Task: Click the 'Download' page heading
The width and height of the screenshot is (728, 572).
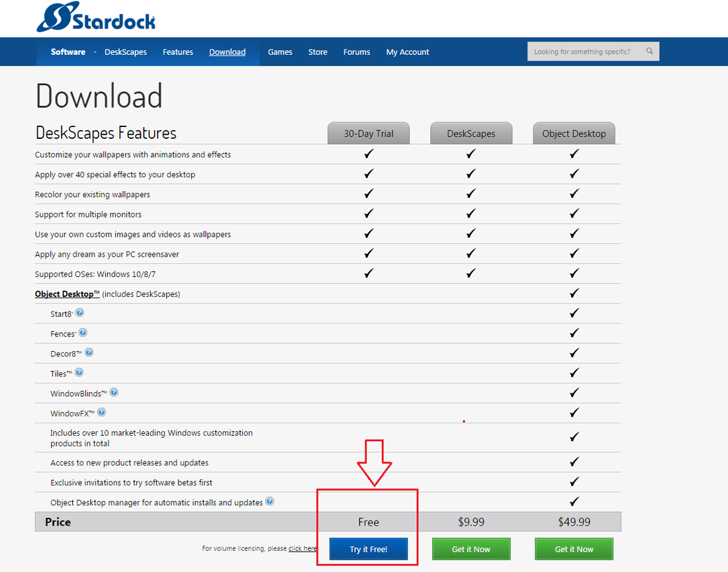Action: pos(99,96)
